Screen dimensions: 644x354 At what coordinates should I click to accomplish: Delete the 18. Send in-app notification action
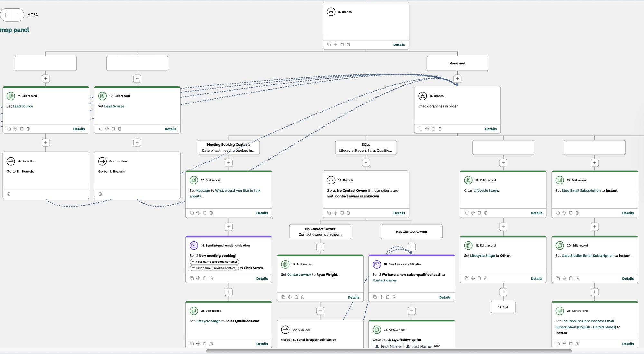point(394,297)
